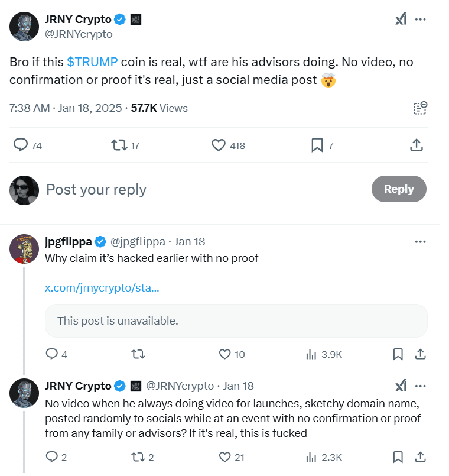Open the reader view icon beside Views
This screenshot has width=449, height=476.
(420, 108)
